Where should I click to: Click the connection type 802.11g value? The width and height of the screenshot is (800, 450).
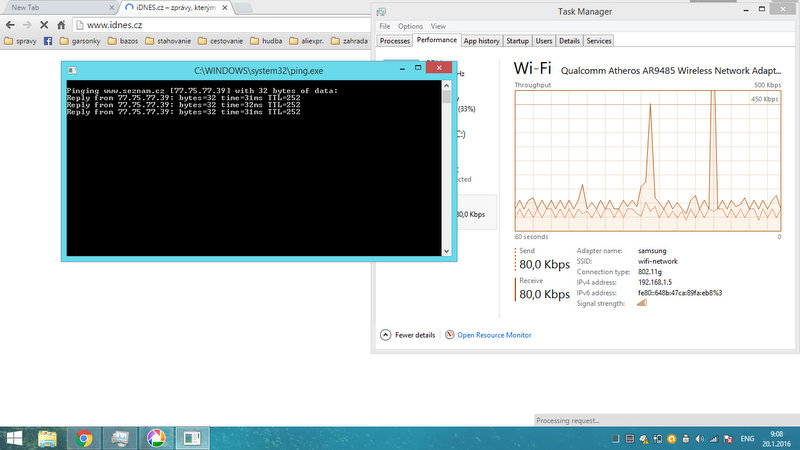click(x=649, y=272)
